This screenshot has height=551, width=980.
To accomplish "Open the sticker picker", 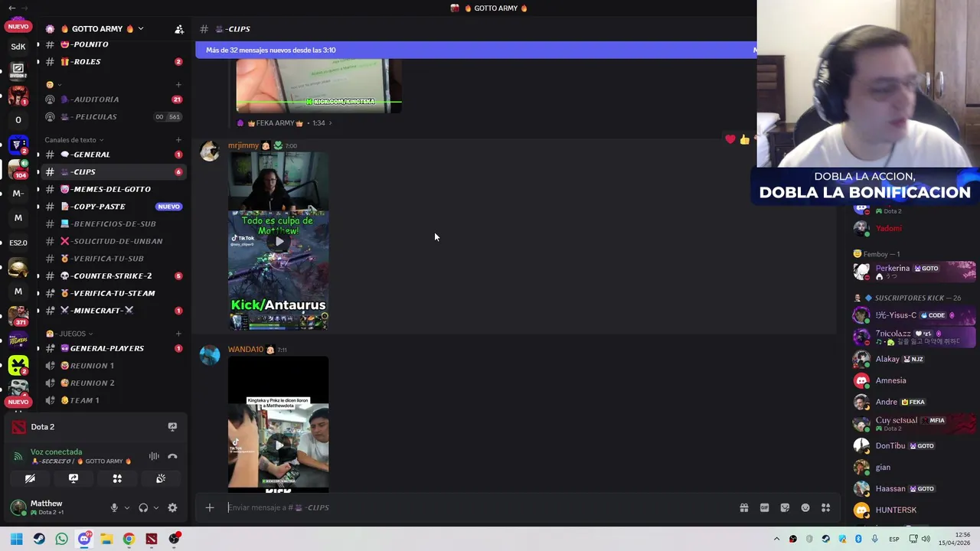I will (785, 507).
